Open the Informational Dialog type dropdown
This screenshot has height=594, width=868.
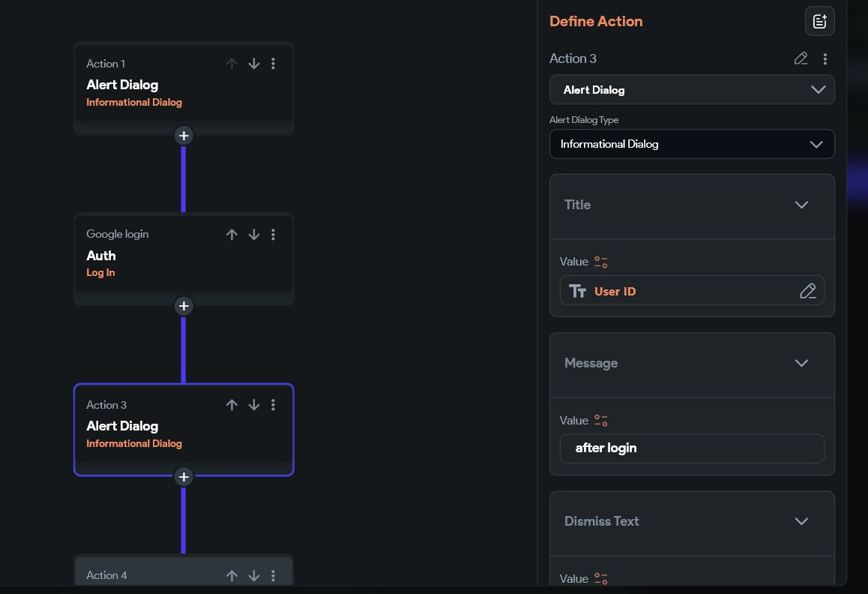click(691, 144)
